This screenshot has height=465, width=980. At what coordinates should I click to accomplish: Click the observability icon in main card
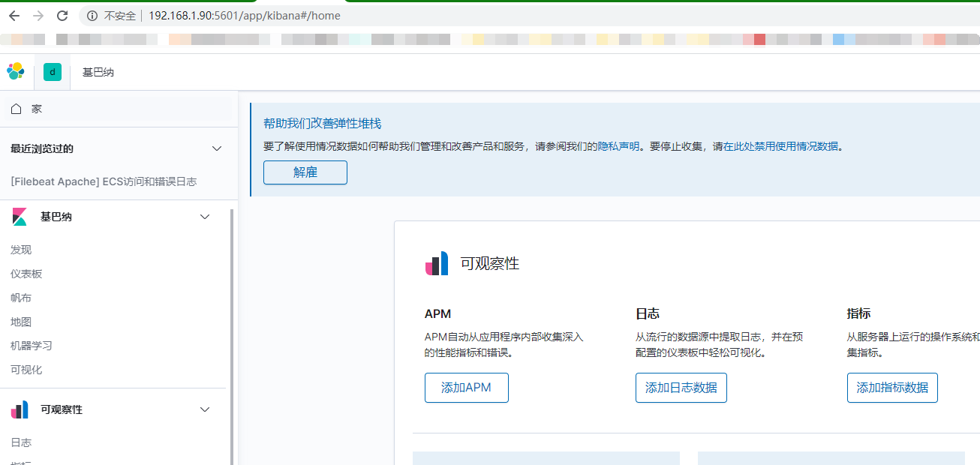[x=437, y=264]
